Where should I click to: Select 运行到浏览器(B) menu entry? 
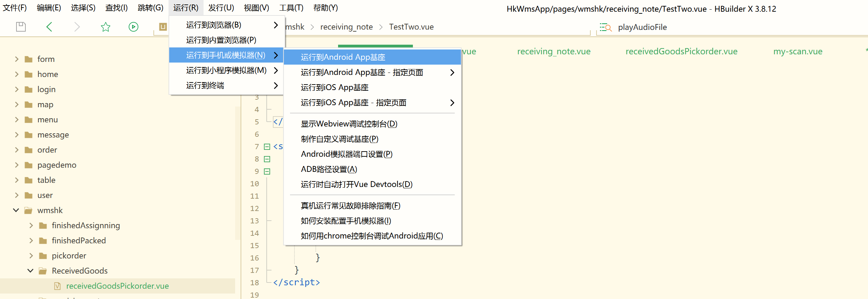[x=227, y=25]
